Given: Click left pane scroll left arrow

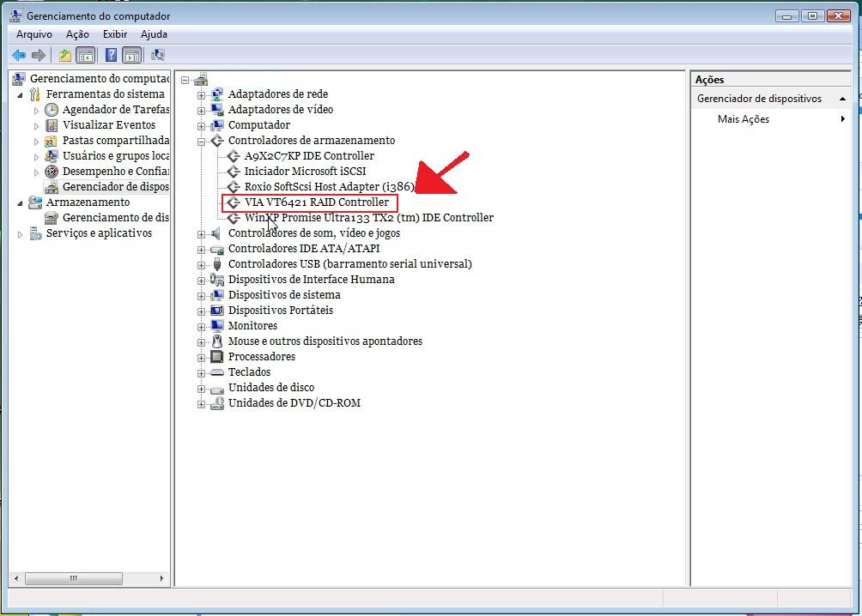Looking at the screenshot, I should [16, 578].
